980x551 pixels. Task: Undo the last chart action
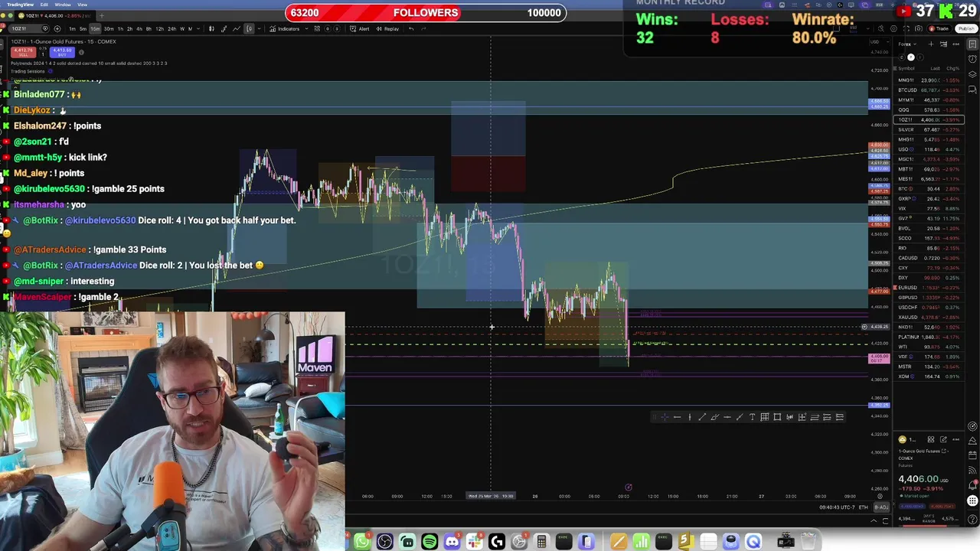coord(411,28)
